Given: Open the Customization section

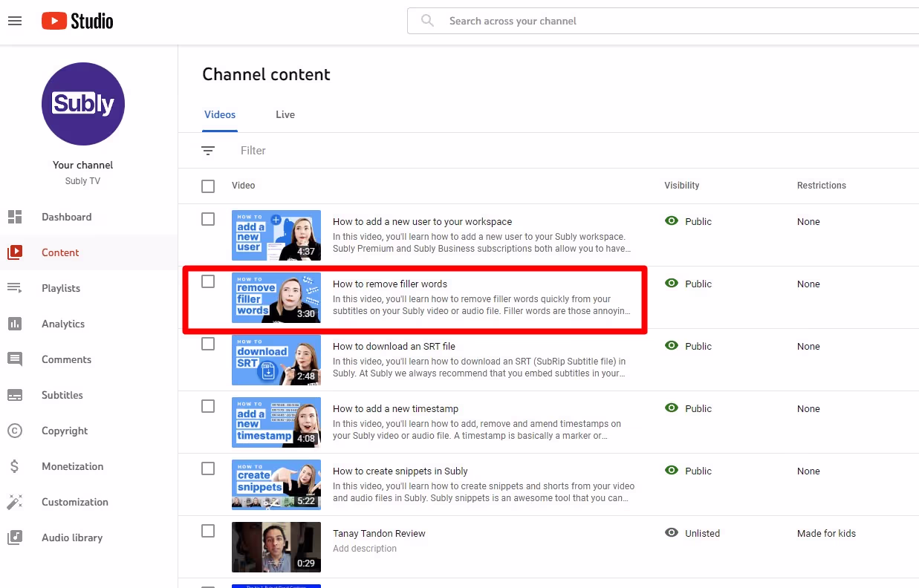Looking at the screenshot, I should tap(75, 502).
